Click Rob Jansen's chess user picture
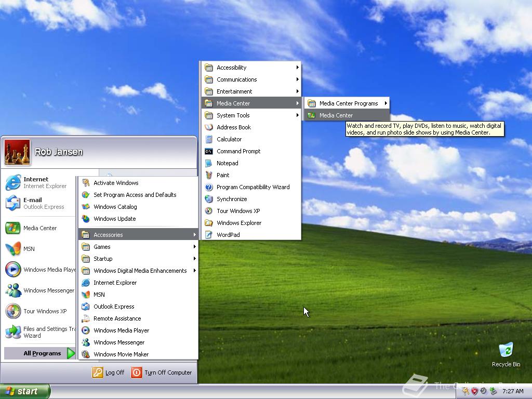The height and width of the screenshot is (399, 532). (x=17, y=152)
